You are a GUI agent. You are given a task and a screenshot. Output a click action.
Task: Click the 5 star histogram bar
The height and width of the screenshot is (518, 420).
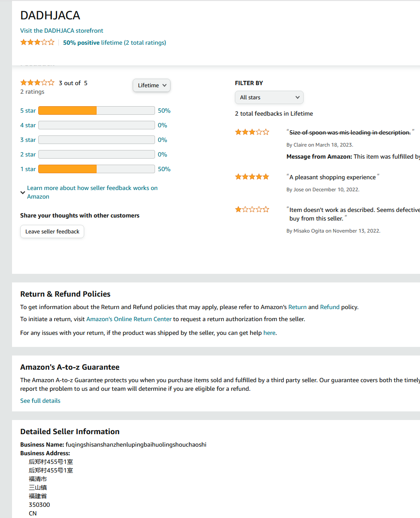tap(96, 111)
